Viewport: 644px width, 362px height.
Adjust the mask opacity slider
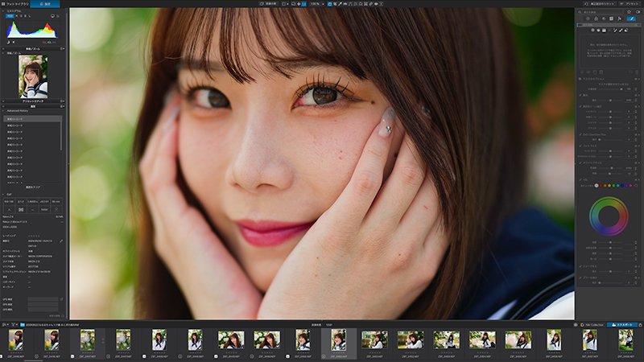pyautogui.click(x=621, y=89)
